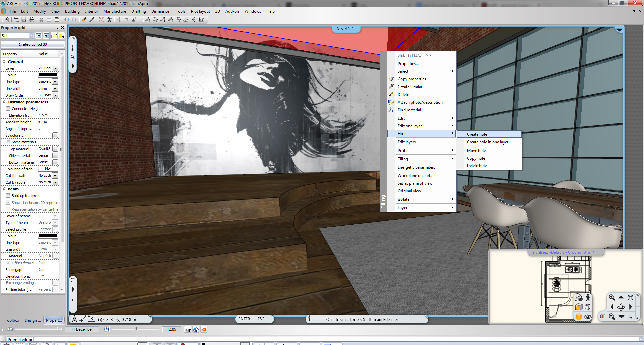
Task: Click the General Colour black swatch
Action: (x=48, y=75)
